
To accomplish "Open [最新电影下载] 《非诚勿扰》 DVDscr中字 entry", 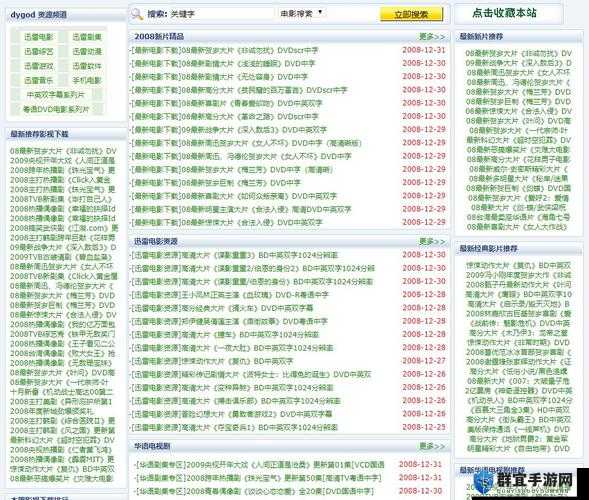I will (225, 50).
